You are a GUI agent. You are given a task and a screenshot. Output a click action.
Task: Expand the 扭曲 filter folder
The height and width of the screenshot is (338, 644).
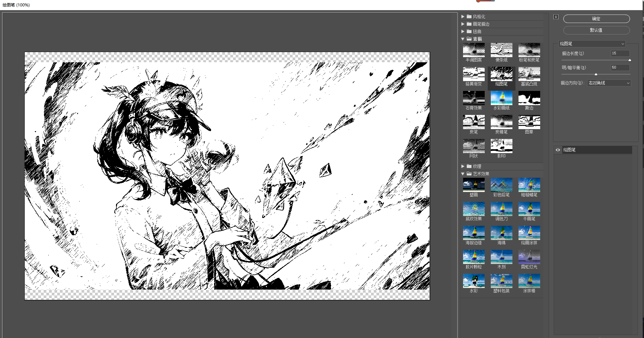click(463, 31)
